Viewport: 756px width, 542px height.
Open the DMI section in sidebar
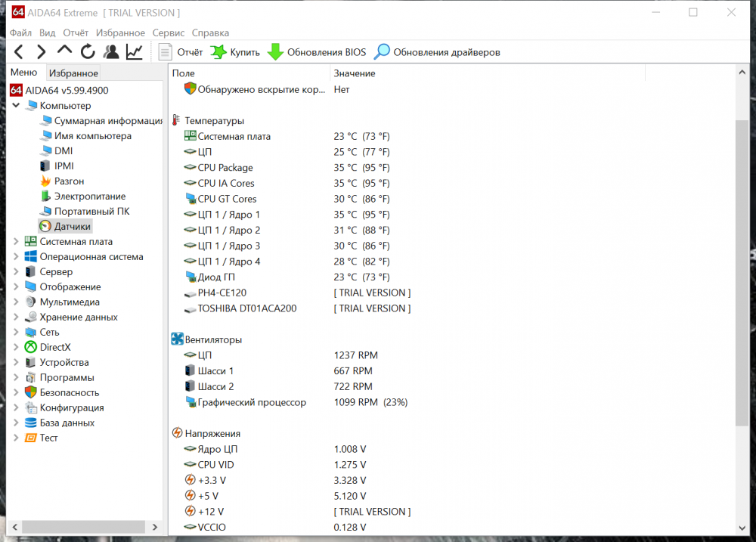click(x=64, y=150)
